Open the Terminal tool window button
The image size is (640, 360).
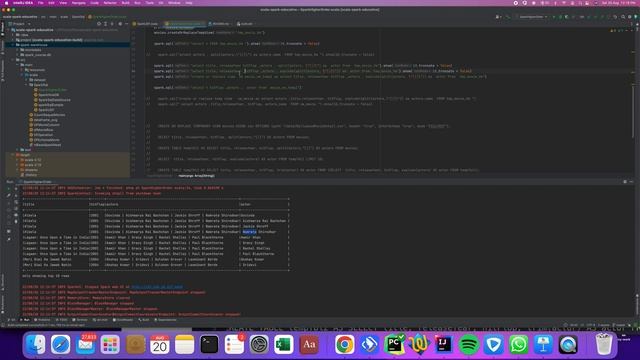(x=81, y=320)
